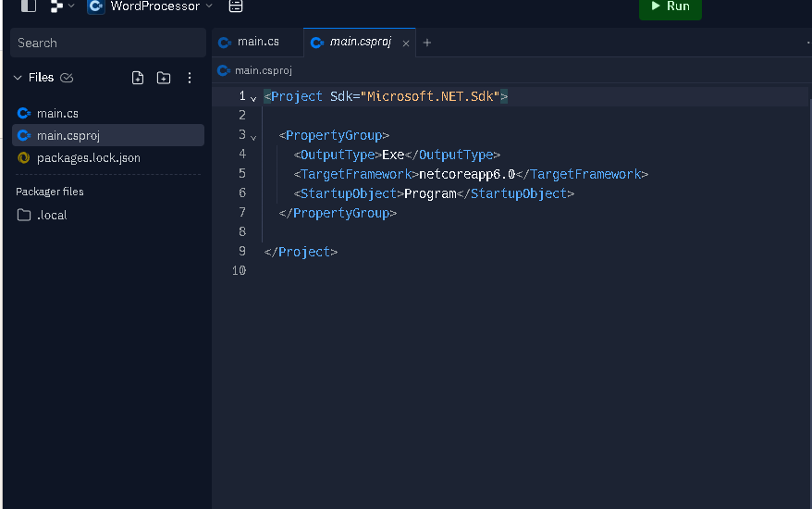
Task: Open packages.lock.json file
Action: [x=107, y=157]
